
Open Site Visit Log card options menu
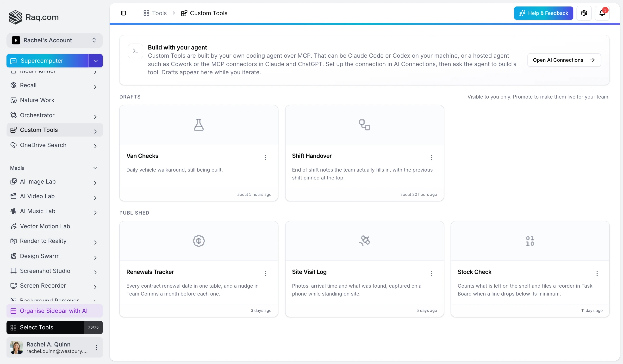pyautogui.click(x=431, y=273)
